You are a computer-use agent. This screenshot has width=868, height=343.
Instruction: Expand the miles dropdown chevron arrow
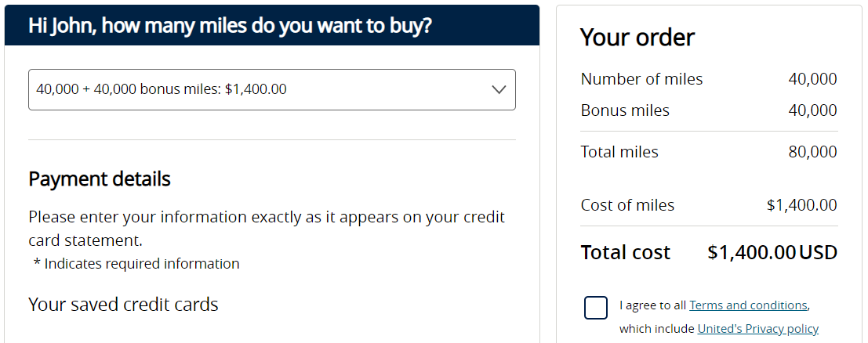point(499,89)
